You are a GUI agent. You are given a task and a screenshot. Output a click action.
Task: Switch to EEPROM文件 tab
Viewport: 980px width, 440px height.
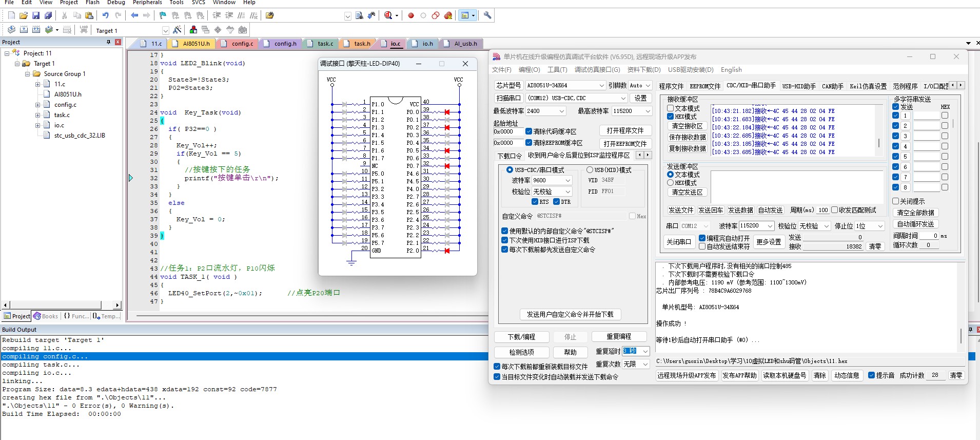pos(705,86)
